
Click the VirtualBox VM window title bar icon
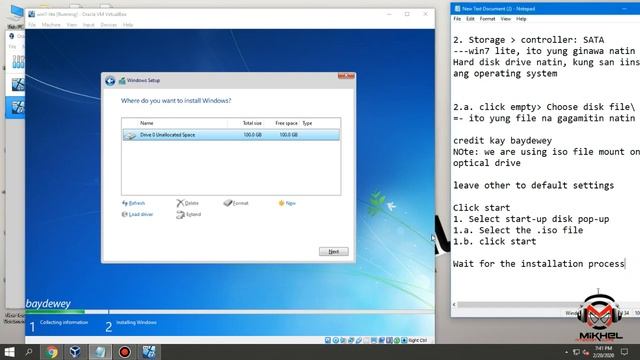click(x=31, y=14)
